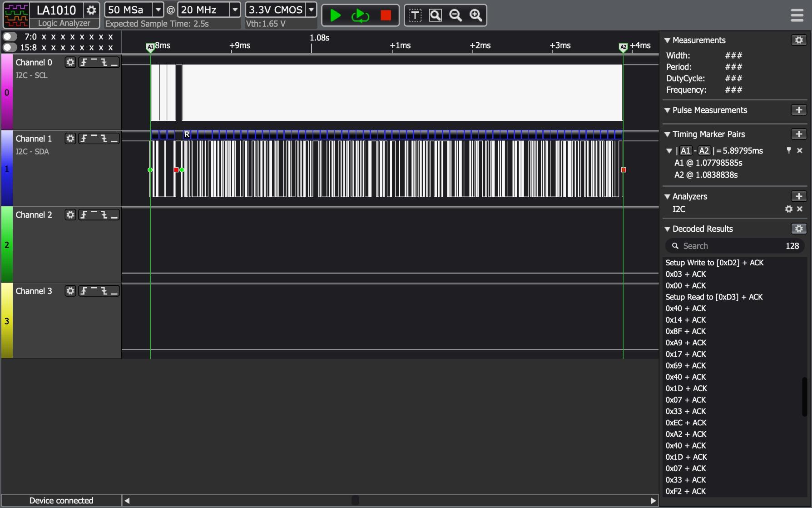Screen dimensions: 812x508
Task: Set falling edge trigger on Channel 1
Action: [104, 139]
